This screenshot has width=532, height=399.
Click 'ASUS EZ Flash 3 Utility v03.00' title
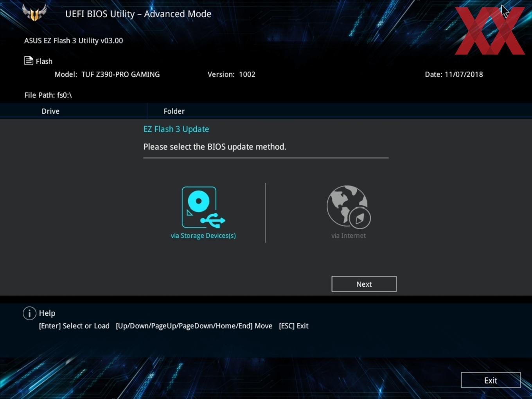coord(74,41)
